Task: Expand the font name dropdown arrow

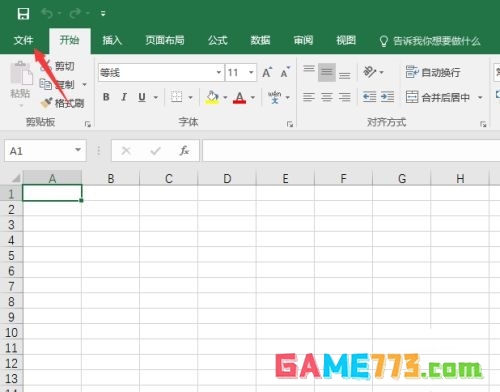Action: click(219, 72)
